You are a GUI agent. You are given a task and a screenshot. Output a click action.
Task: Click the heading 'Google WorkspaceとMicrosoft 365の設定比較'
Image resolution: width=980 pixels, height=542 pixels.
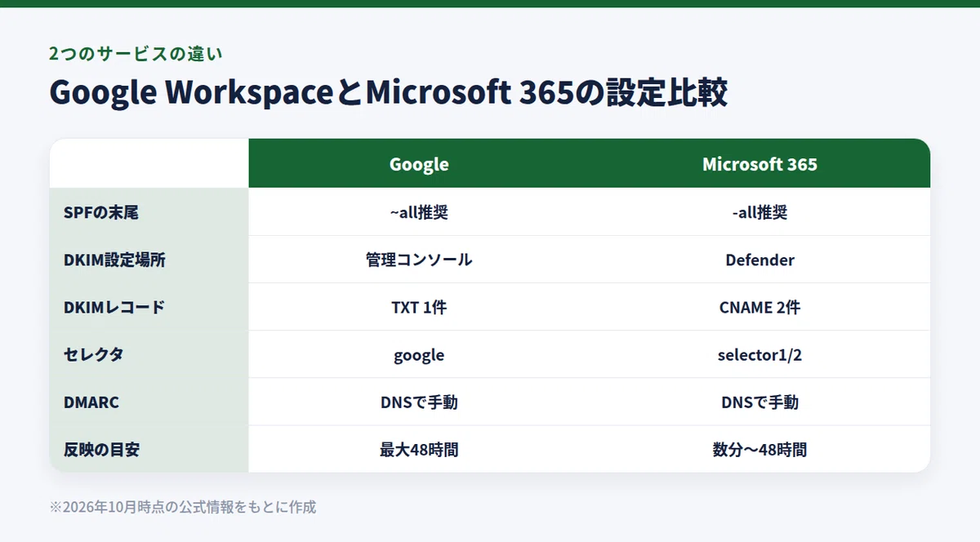389,93
